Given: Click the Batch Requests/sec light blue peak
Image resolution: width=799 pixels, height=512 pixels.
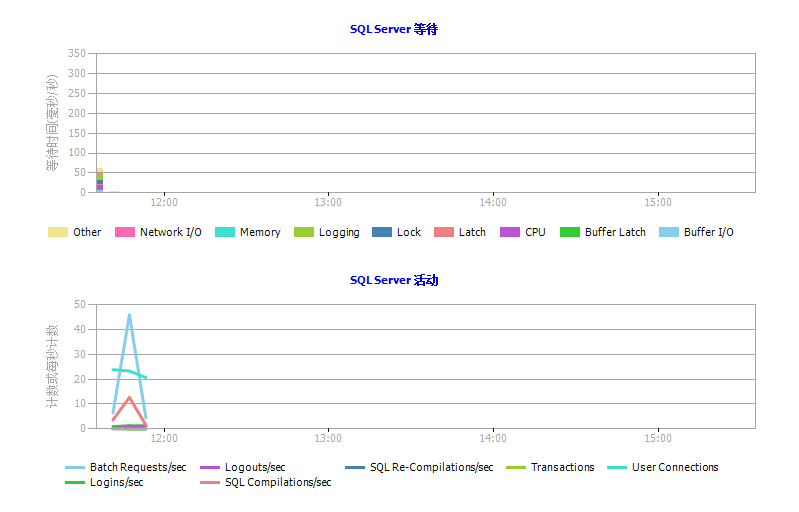Looking at the screenshot, I should 129,315.
